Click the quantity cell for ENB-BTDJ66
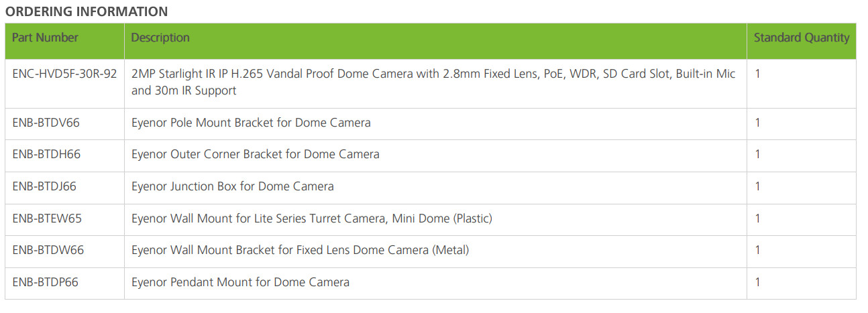This screenshot has height=313, width=868. click(758, 186)
